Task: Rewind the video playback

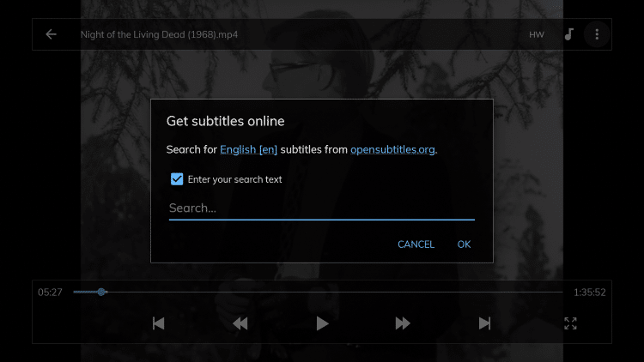Action: tap(240, 323)
